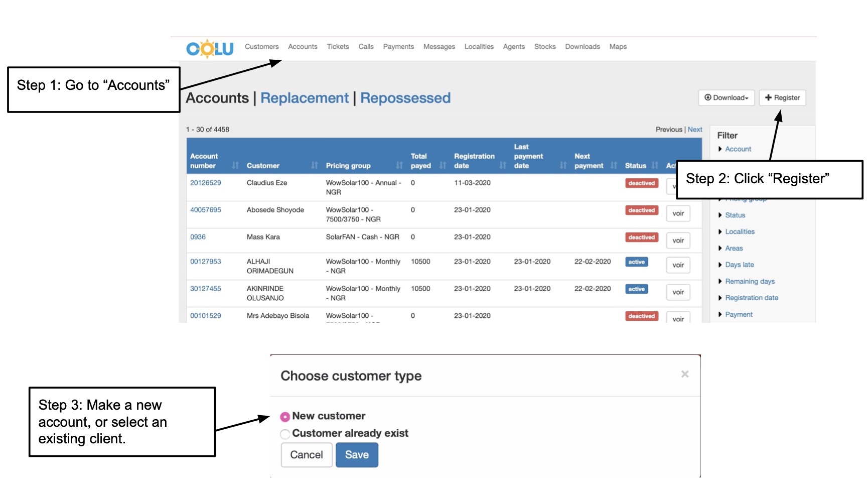Open the Payments menu item
Image resolution: width=868 pixels, height=486 pixels.
(398, 47)
